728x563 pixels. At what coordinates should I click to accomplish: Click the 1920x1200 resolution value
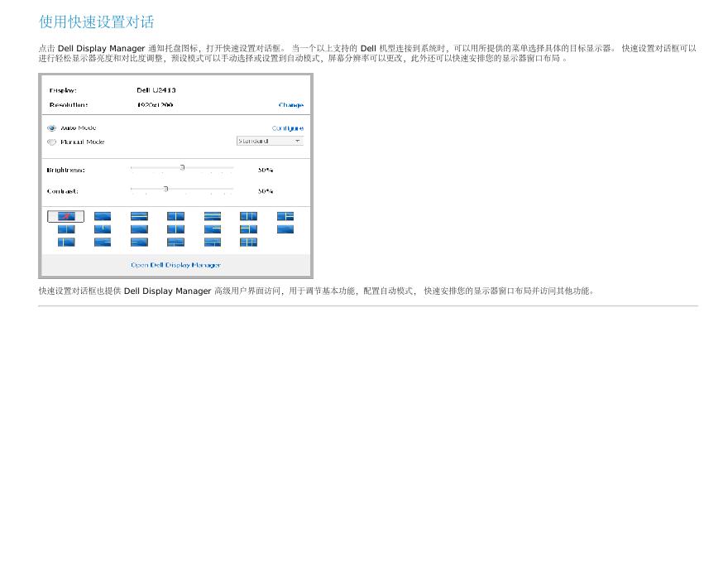[x=155, y=105]
